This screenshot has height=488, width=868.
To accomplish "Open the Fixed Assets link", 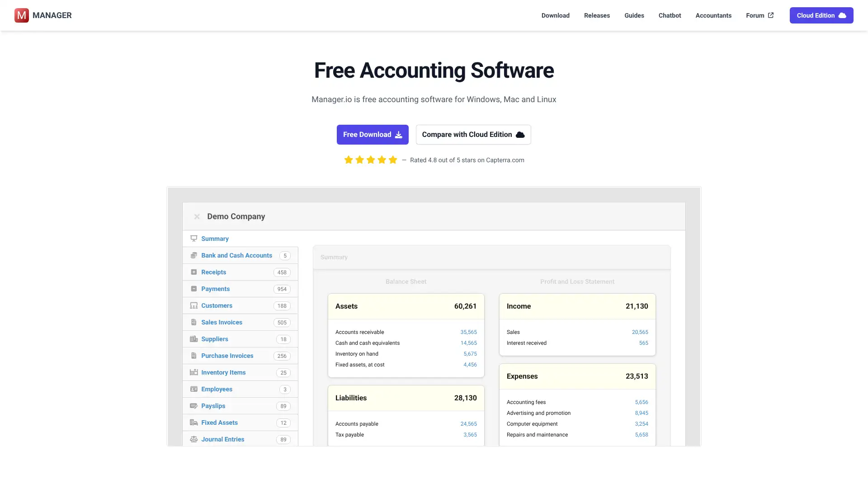I will tap(219, 422).
